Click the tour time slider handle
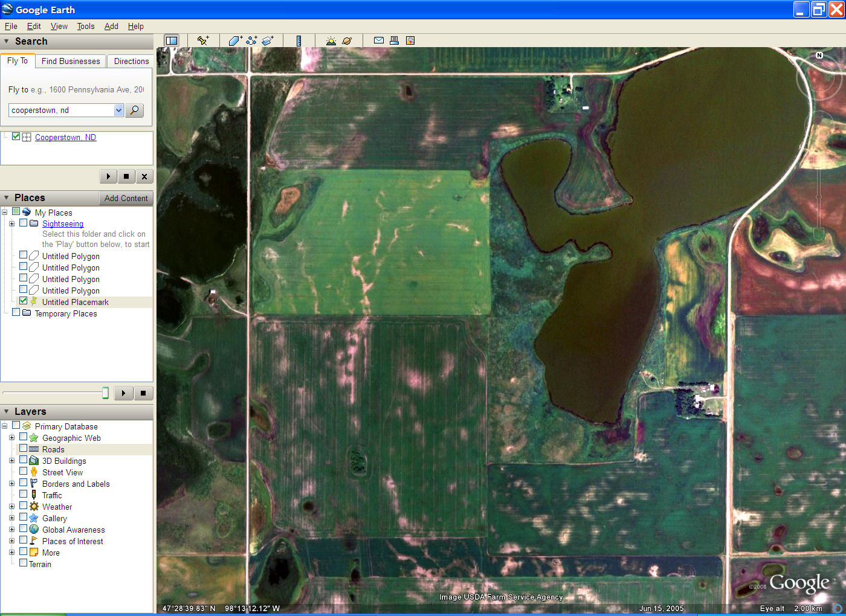 coord(105,393)
